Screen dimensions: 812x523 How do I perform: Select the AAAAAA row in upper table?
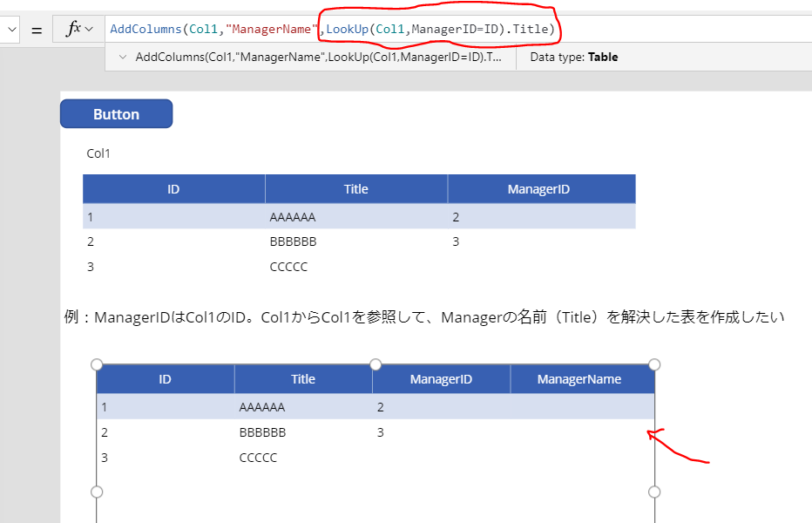click(x=360, y=217)
